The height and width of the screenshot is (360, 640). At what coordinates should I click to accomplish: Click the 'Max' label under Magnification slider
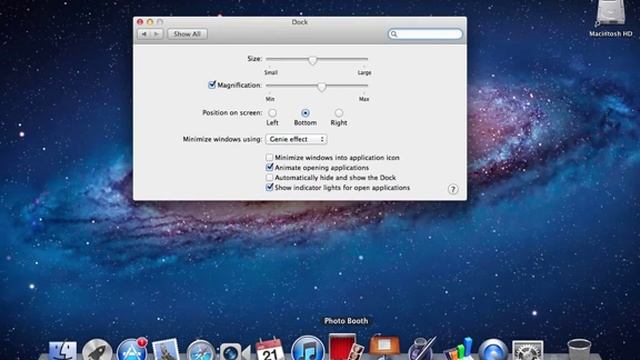coord(364,99)
